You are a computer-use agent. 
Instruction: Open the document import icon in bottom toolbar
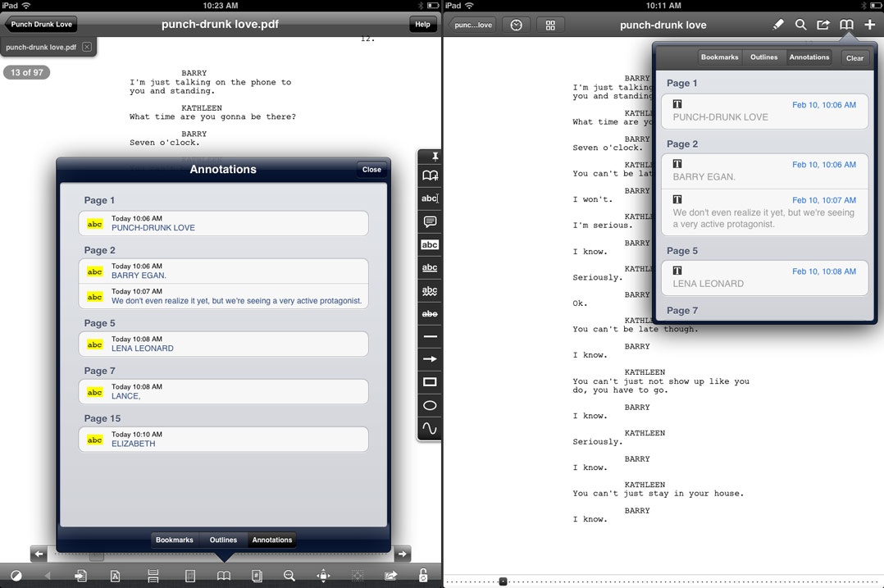pos(80,576)
